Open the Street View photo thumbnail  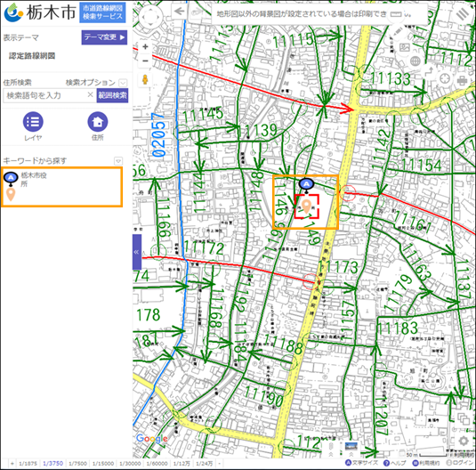pyautogui.click(x=351, y=447)
